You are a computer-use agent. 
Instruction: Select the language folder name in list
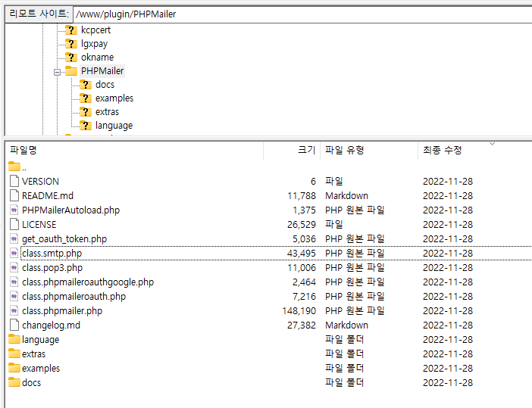[x=41, y=340]
